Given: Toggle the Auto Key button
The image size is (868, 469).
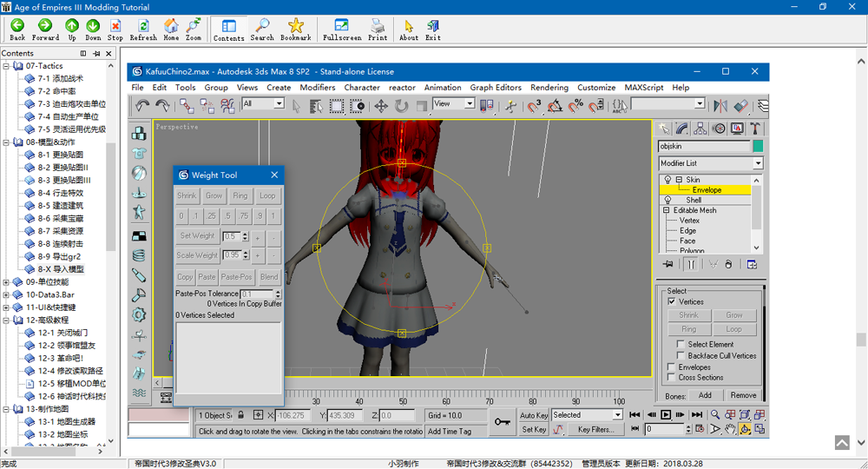Looking at the screenshot, I should [x=534, y=415].
